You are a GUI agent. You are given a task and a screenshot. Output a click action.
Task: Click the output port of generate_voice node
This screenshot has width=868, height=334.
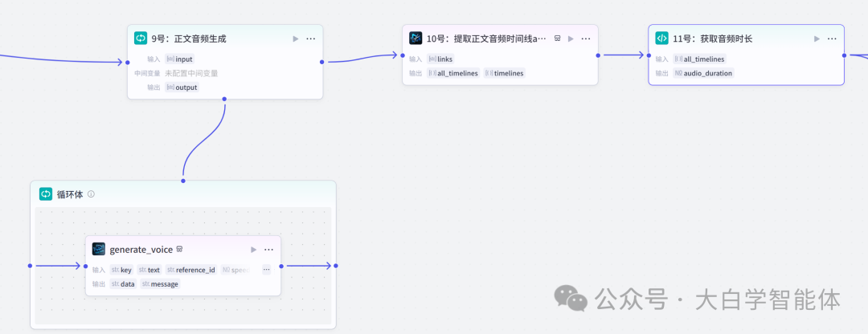pyautogui.click(x=281, y=266)
